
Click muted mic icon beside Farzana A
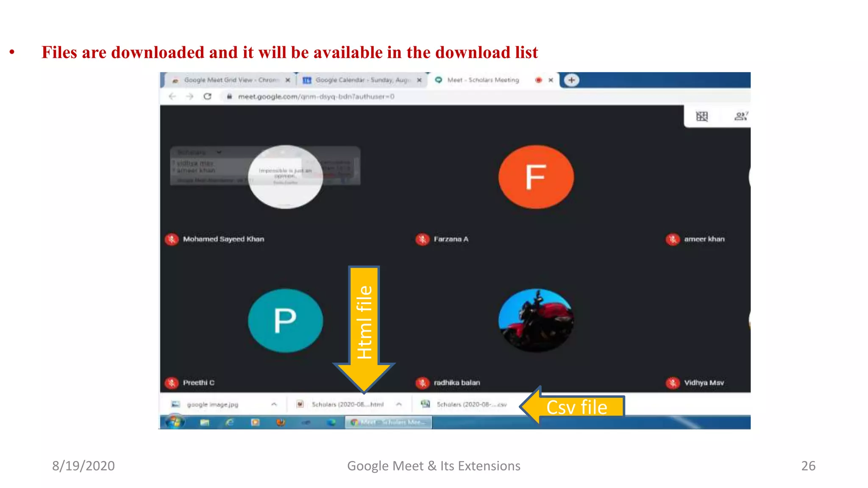click(x=422, y=239)
